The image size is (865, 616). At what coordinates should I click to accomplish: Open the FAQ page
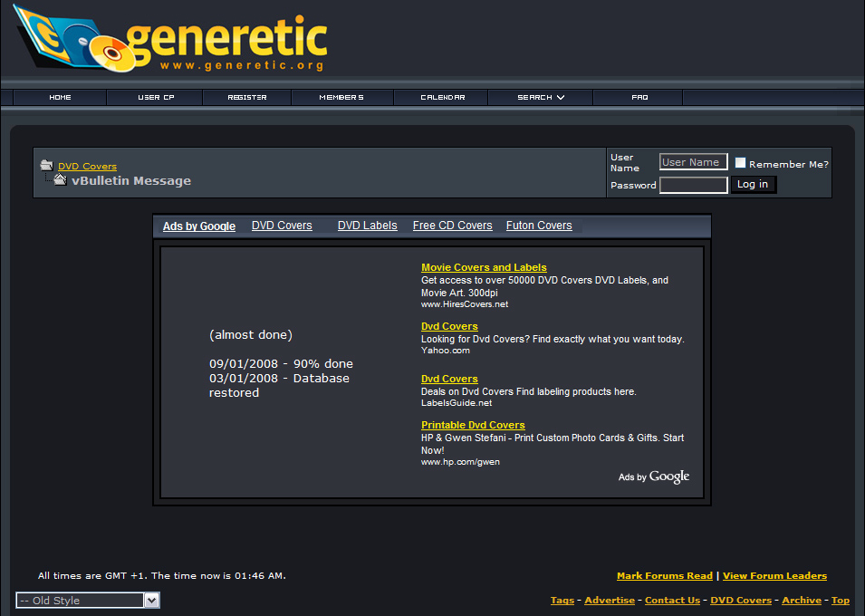[x=639, y=97]
